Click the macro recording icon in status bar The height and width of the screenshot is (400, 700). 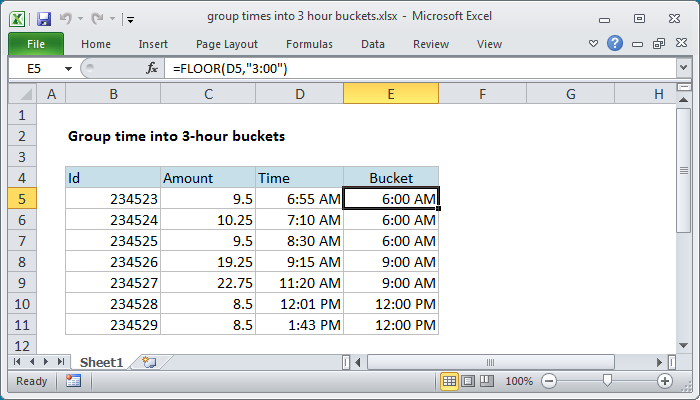coord(73,381)
